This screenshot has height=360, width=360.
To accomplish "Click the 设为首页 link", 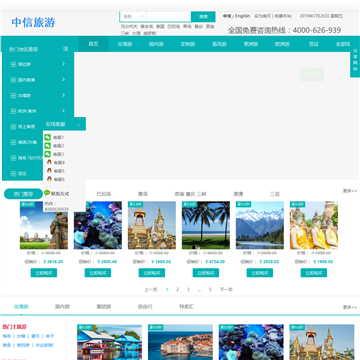I will (262, 16).
